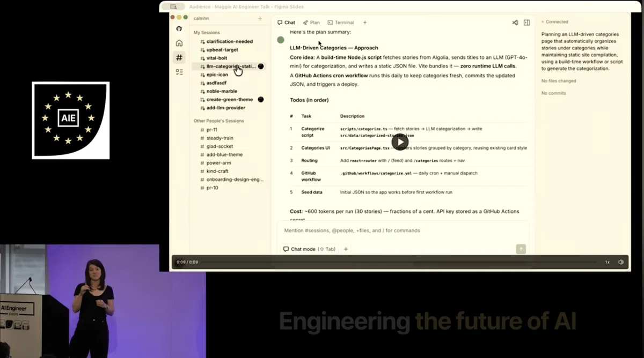The image size is (644, 358).
Task: Switch to the Chat tab
Action: (x=286, y=23)
